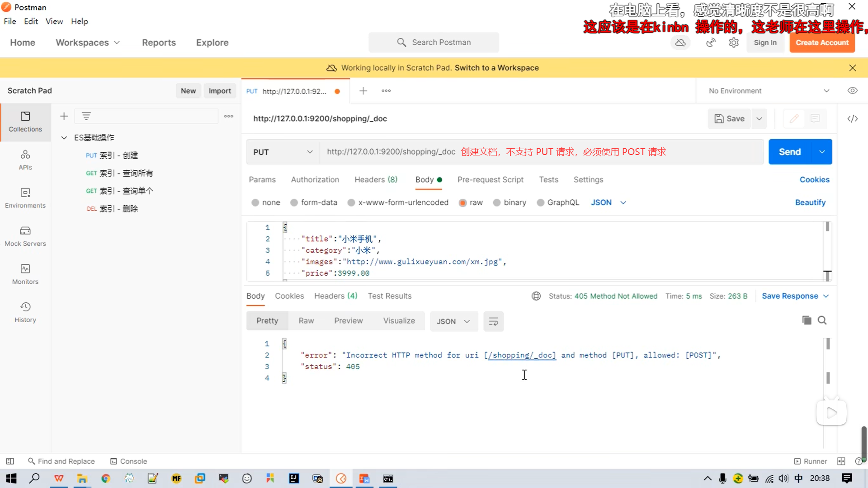This screenshot has width=868, height=488.
Task: Select the form-data body radio option
Action: [x=294, y=203]
